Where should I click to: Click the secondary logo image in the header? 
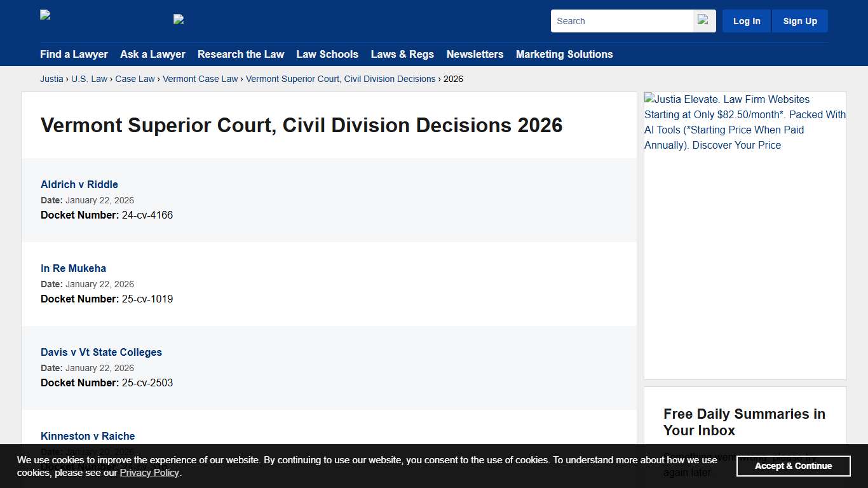coord(179,20)
